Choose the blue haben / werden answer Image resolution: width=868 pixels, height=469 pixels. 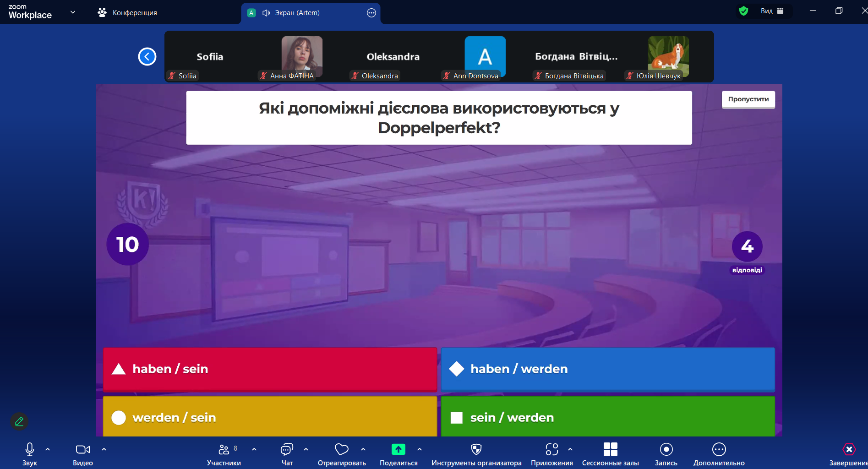(607, 369)
